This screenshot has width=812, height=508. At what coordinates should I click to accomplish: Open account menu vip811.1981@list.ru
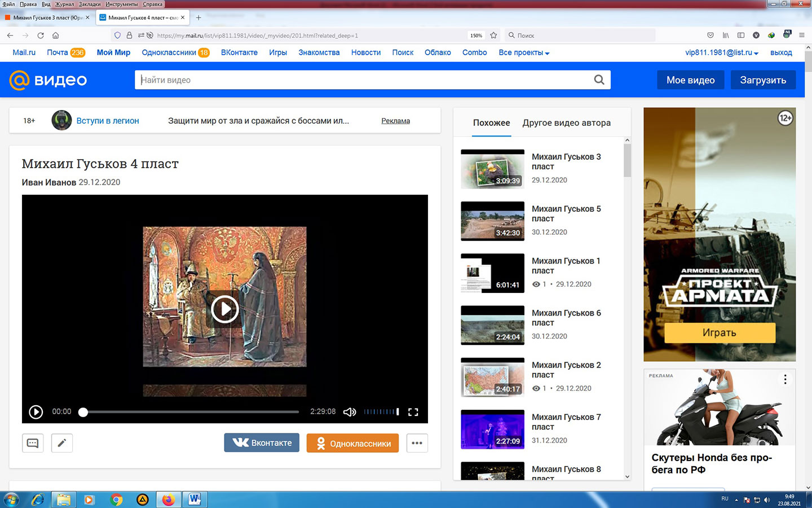[721, 52]
